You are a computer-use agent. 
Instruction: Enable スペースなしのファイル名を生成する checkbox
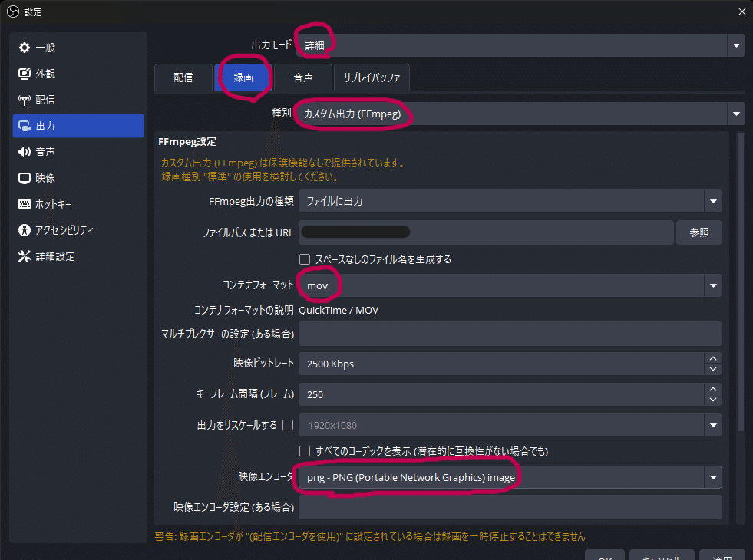(305, 259)
